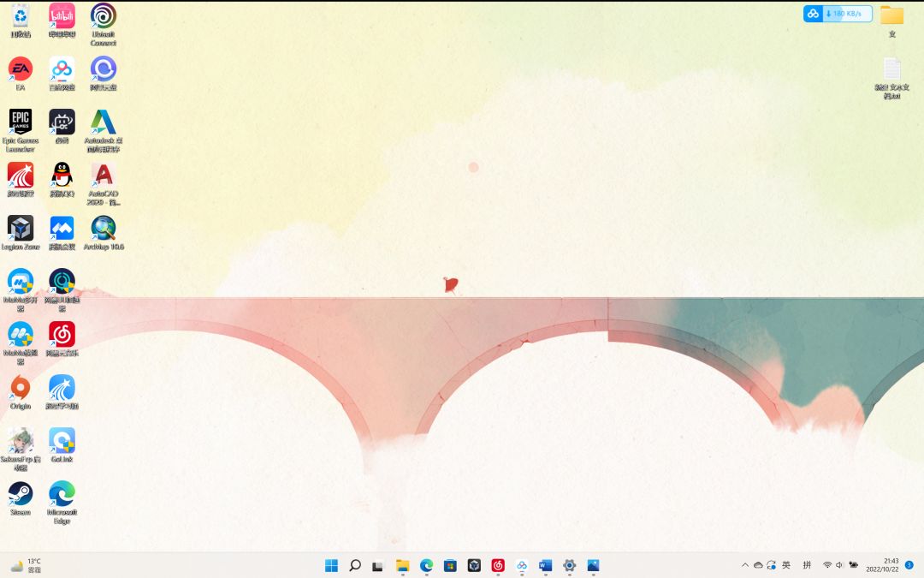
Task: Open Wi-Fi network quick settings
Action: [x=827, y=565]
